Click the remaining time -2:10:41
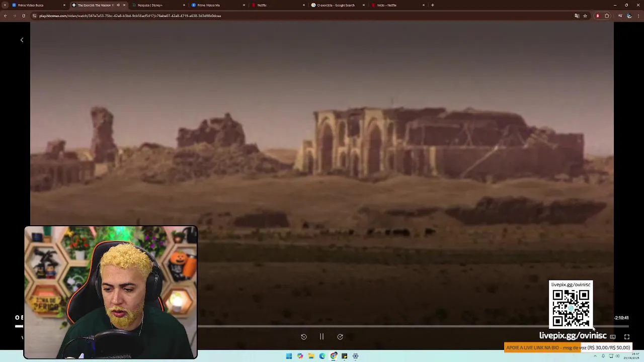The width and height of the screenshot is (644, 362). pos(621,318)
